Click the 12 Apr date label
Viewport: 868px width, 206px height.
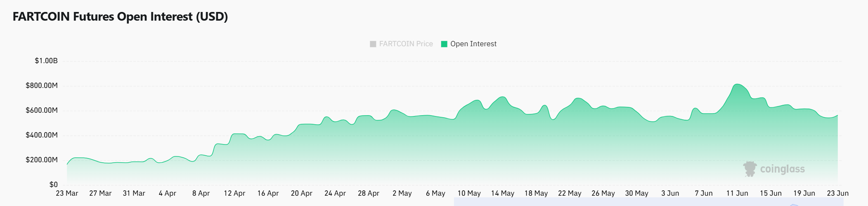234,193
